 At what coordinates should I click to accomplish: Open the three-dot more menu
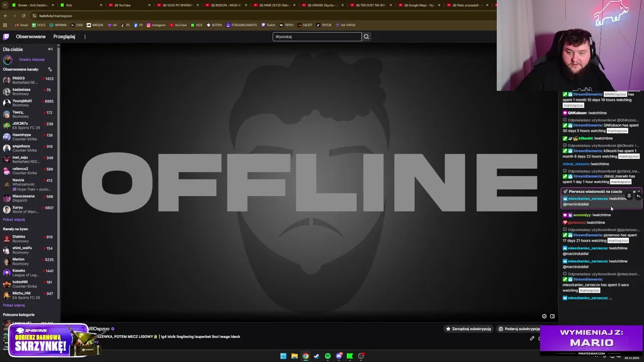click(85, 37)
